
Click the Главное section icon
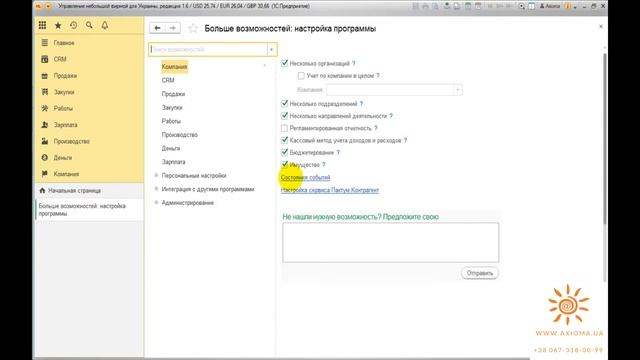coord(44,43)
